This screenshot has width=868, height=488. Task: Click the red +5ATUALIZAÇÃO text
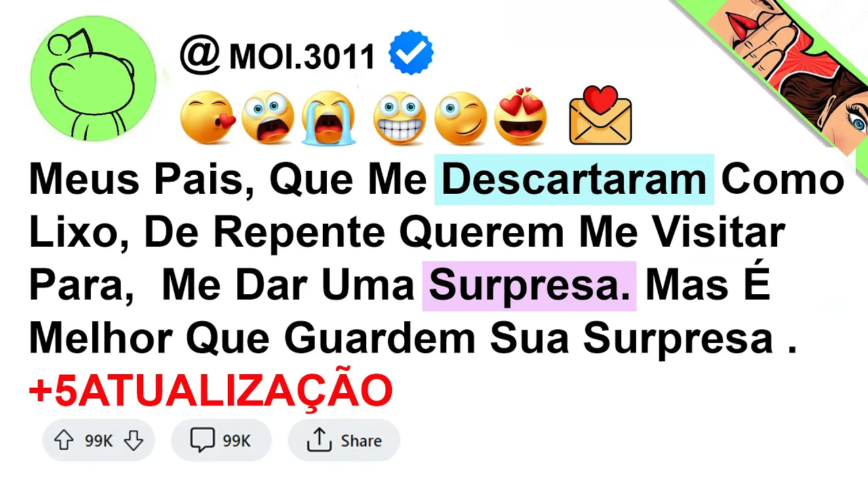coord(211,392)
